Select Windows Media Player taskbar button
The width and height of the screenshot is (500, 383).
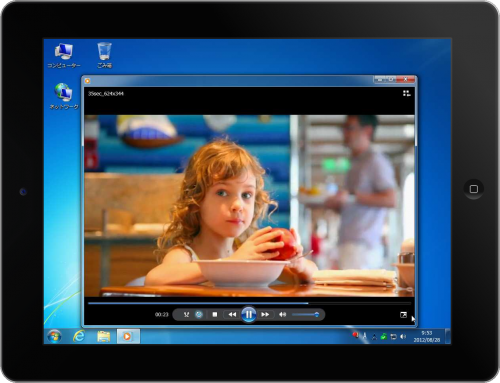coord(128,336)
